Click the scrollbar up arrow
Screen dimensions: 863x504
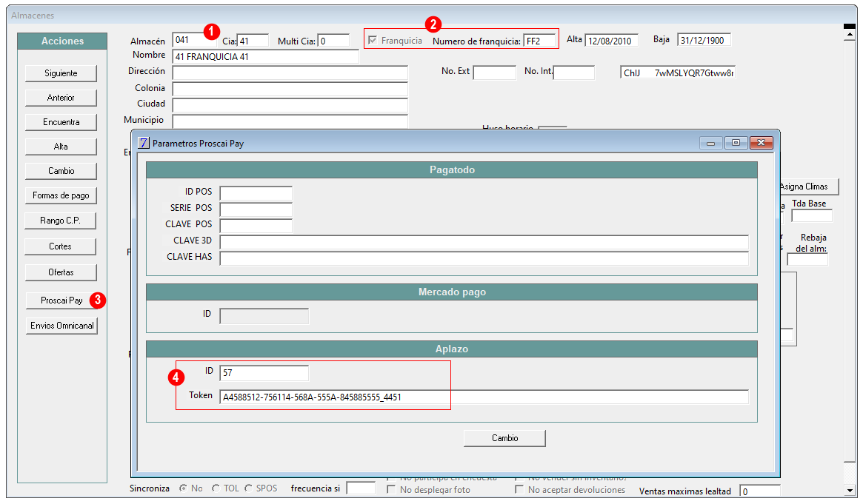(x=850, y=34)
